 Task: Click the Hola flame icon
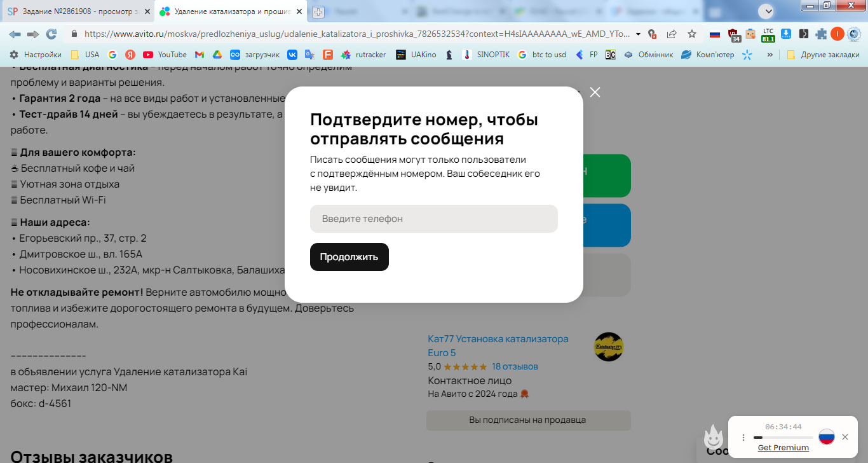[714, 437]
